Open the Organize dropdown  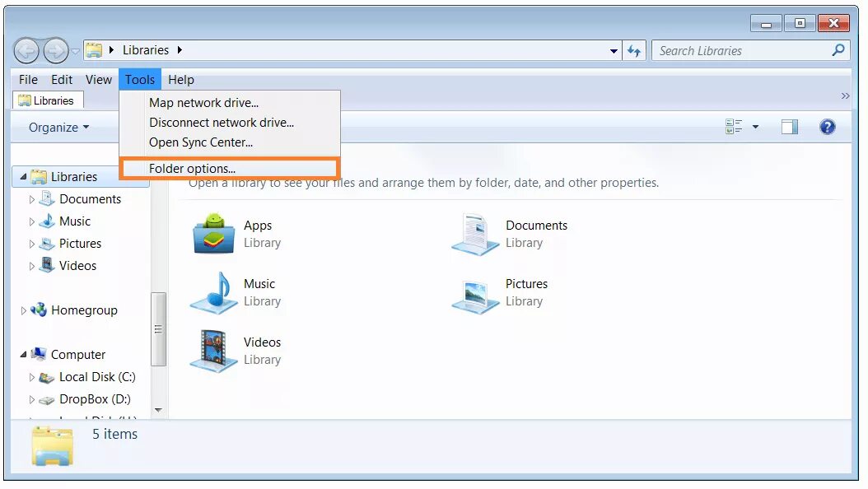point(58,128)
